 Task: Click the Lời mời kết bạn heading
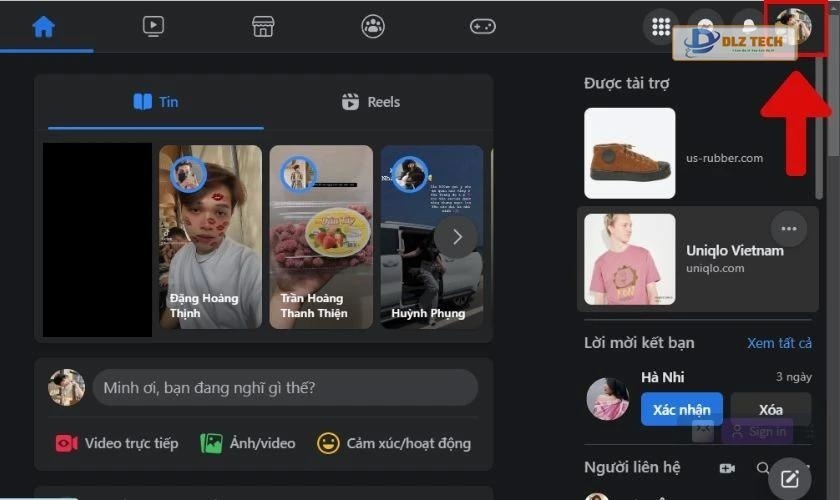click(639, 343)
